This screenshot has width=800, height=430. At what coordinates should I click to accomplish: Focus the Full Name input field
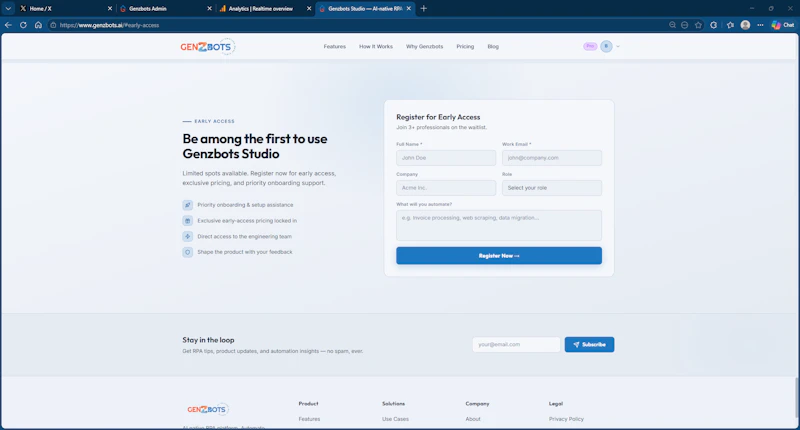click(446, 158)
